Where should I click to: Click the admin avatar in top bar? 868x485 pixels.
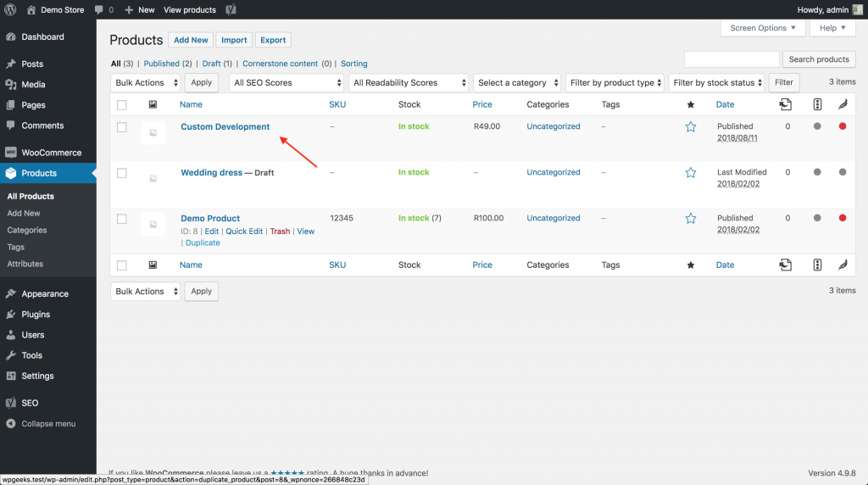pos(858,9)
